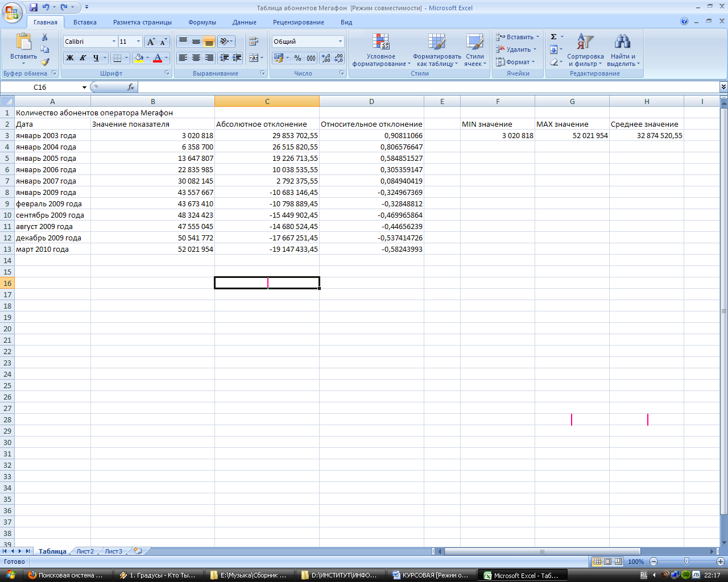
Task: Open Excel help with the question mark icon
Action: 684,22
